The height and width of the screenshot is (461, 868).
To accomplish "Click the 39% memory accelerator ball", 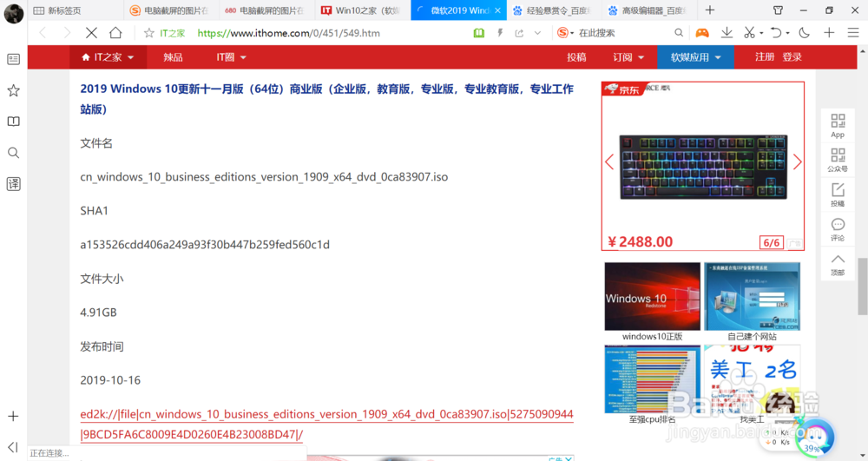I will coord(814,438).
